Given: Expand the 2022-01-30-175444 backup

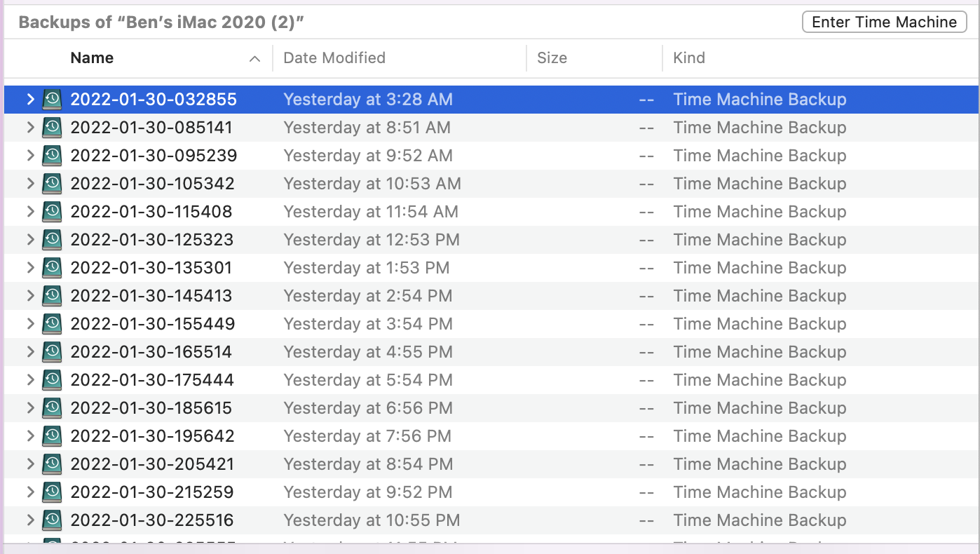Looking at the screenshot, I should (30, 380).
